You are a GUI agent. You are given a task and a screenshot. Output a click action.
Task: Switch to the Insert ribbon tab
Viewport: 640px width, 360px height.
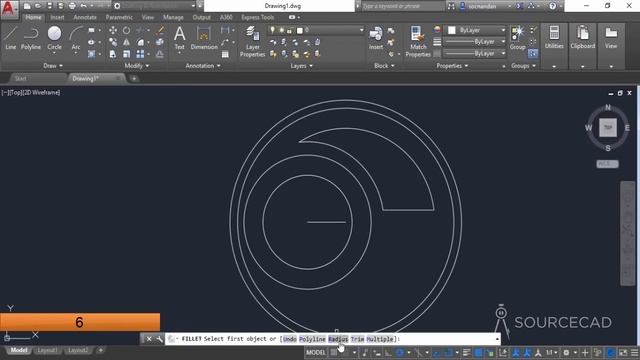click(x=57, y=17)
